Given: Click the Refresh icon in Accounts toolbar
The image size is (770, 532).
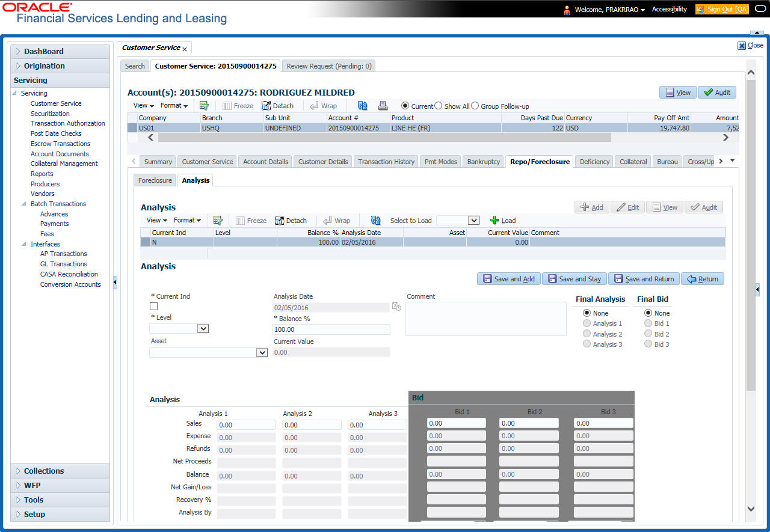Looking at the screenshot, I should (362, 106).
